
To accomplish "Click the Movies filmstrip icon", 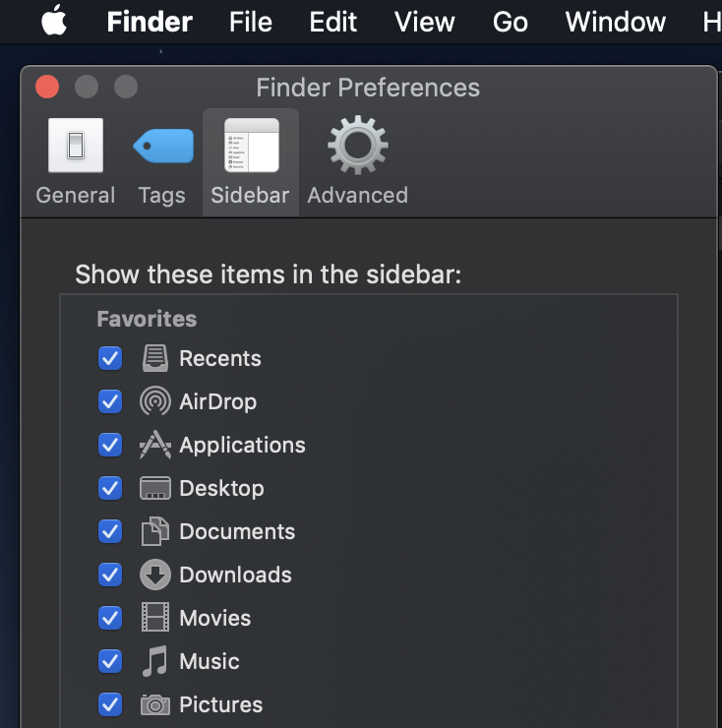I will (x=155, y=618).
